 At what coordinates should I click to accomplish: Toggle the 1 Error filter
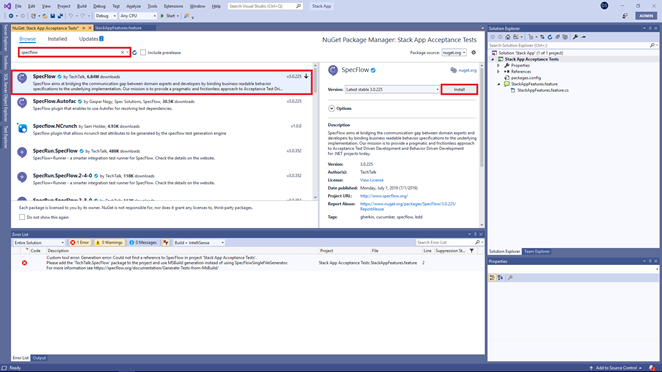point(79,243)
